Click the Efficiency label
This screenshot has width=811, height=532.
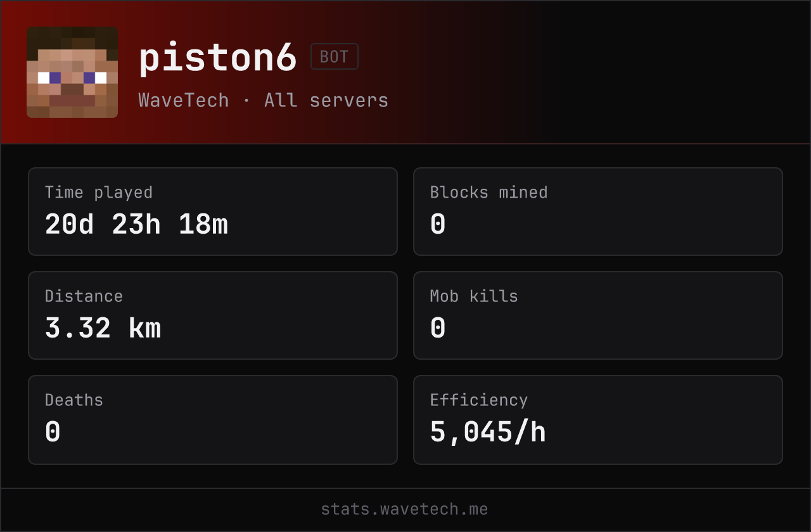pos(479,400)
